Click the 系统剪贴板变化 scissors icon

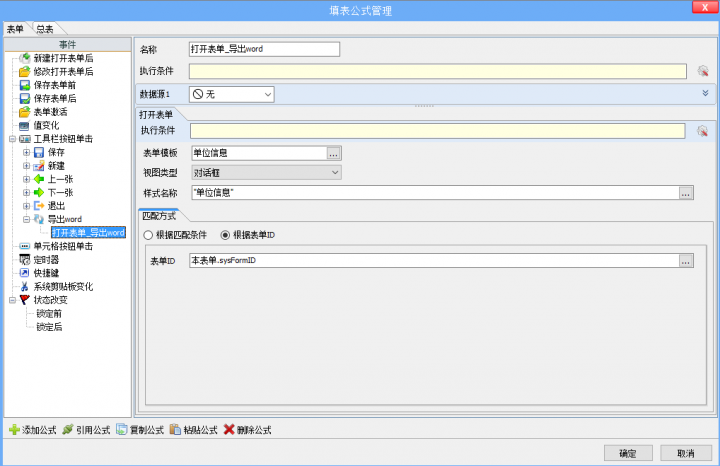24,286
